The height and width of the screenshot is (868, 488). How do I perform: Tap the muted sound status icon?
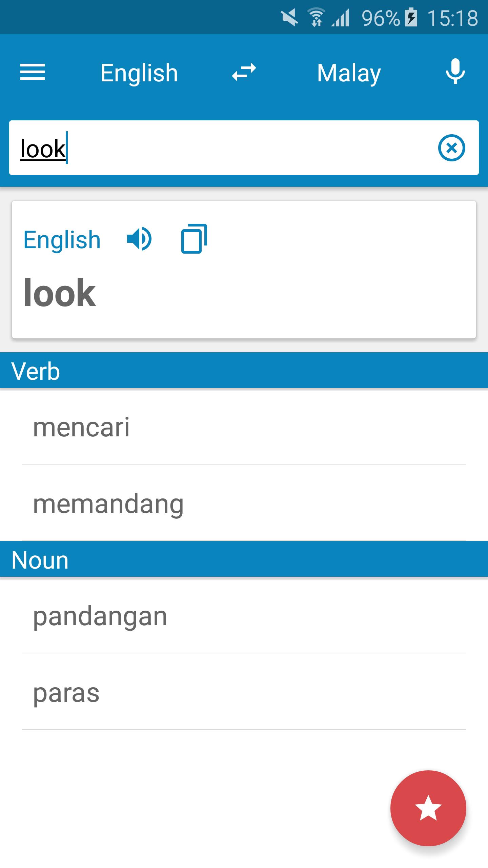point(289,18)
